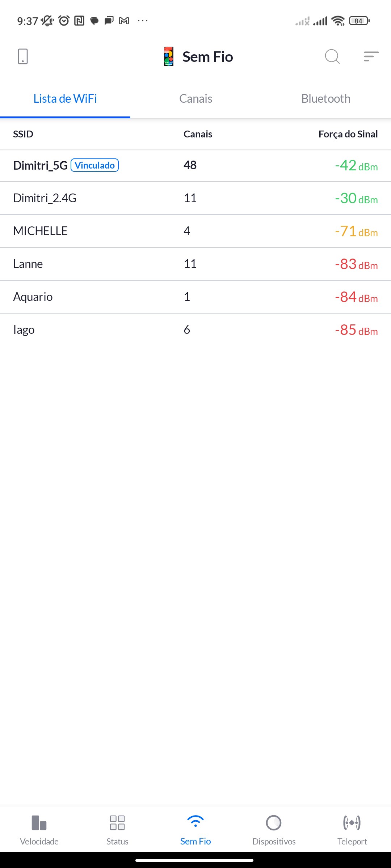
Task: Select the Lanne network row
Action: 195,264
